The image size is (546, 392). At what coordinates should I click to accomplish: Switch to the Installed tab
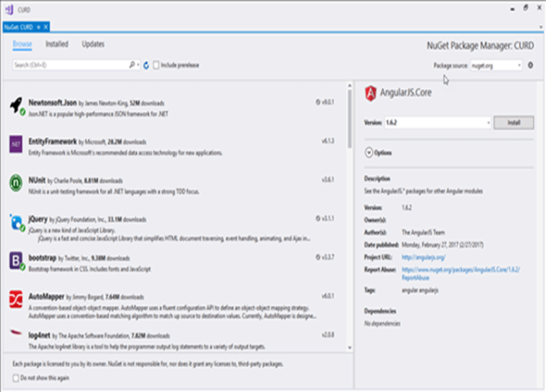click(x=57, y=44)
